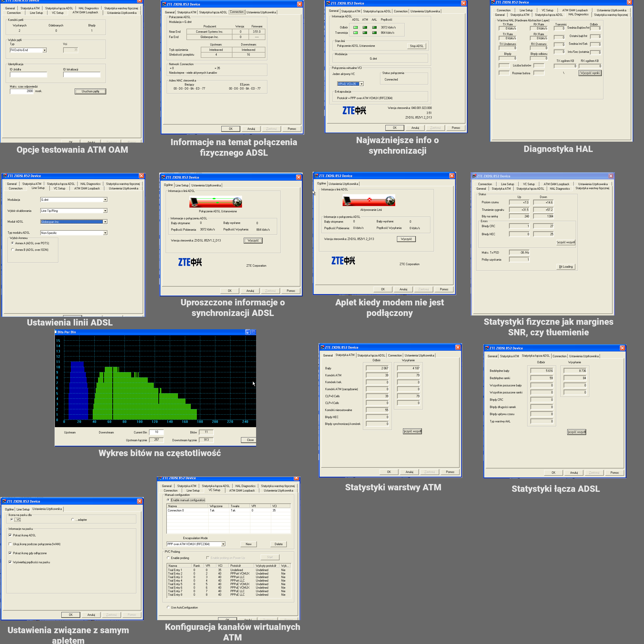The height and width of the screenshot is (644, 644).
Task: Close the Ustawienia linii ADSL window
Action: point(141,176)
